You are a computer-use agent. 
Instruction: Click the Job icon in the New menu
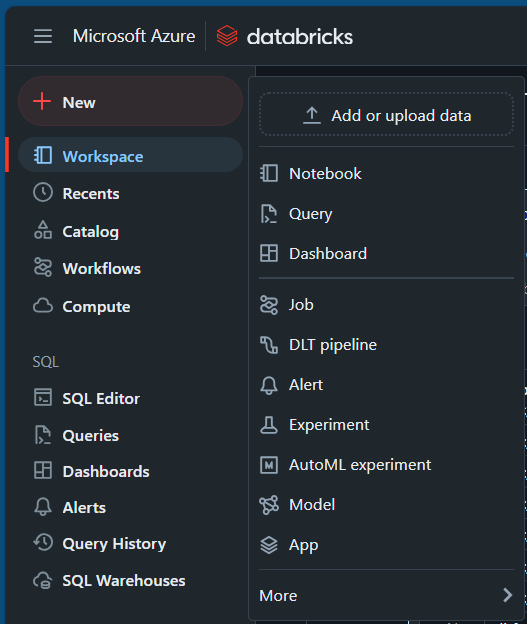269,305
